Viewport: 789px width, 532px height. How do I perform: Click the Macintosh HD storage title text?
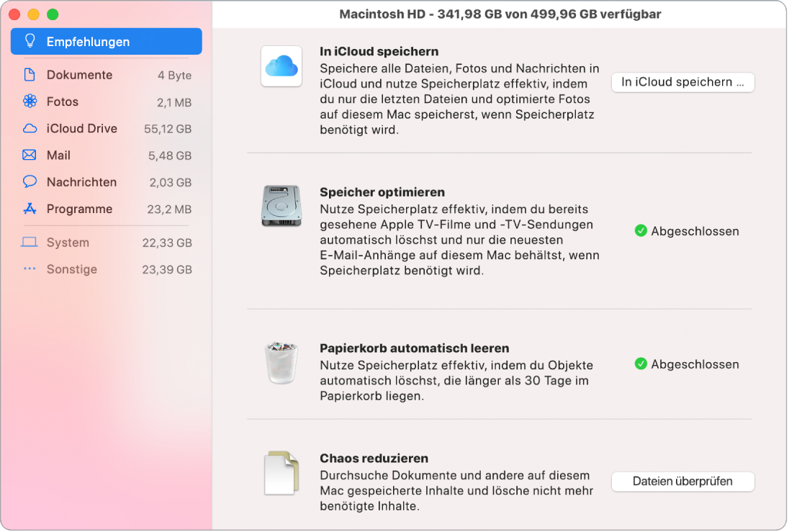499,13
